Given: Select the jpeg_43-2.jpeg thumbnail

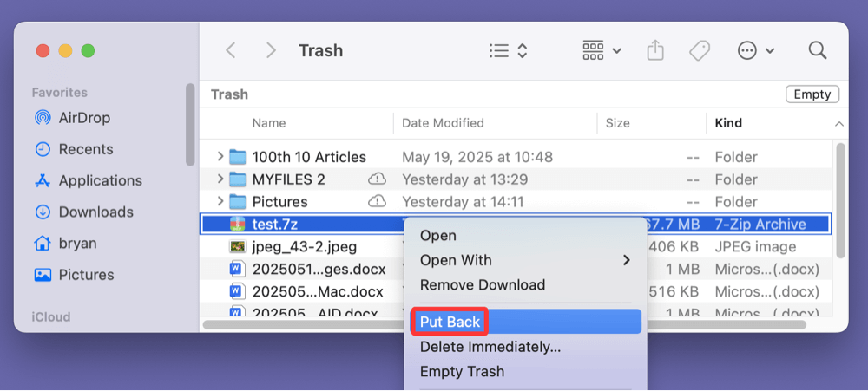Looking at the screenshot, I should coord(238,247).
